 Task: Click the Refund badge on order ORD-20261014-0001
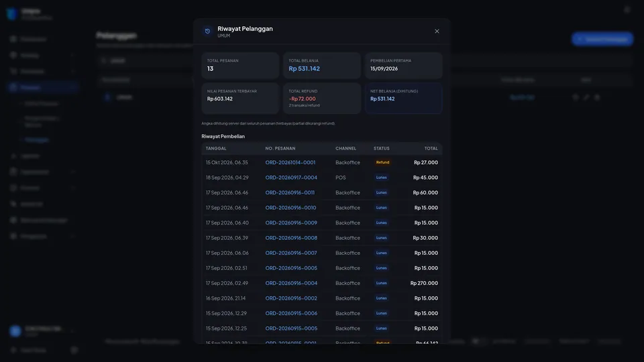[382, 162]
